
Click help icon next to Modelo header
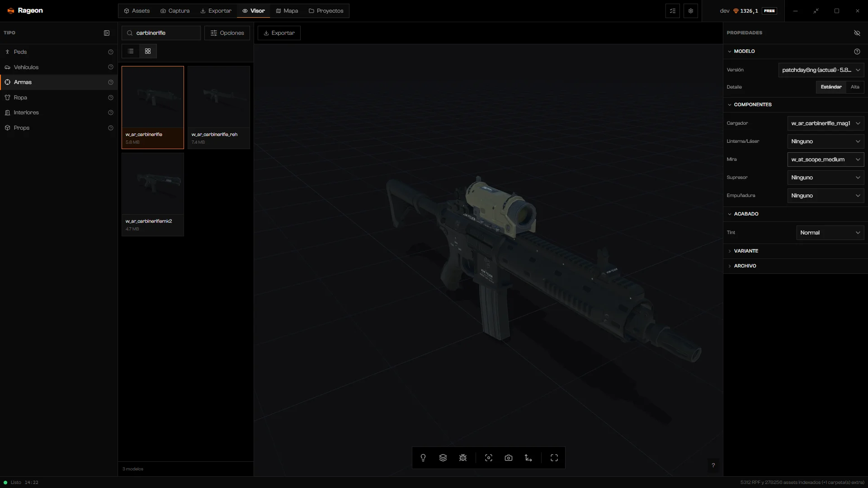(x=857, y=52)
